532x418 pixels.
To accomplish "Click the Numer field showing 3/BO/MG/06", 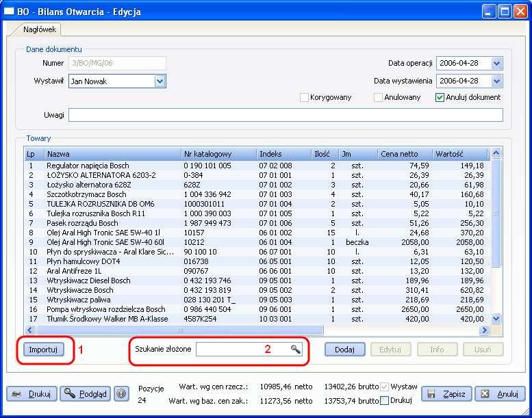I will [x=117, y=63].
